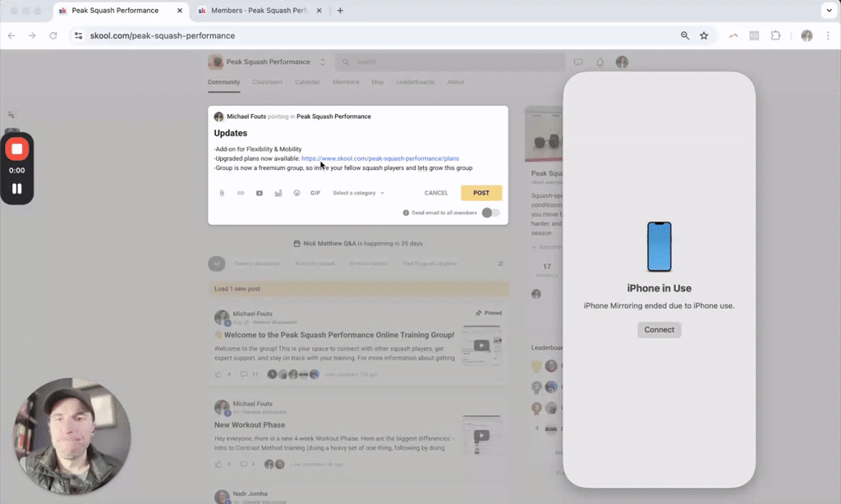This screenshot has width=841, height=504.
Task: Click the poll chart icon in the post editor
Action: pyautogui.click(x=278, y=193)
